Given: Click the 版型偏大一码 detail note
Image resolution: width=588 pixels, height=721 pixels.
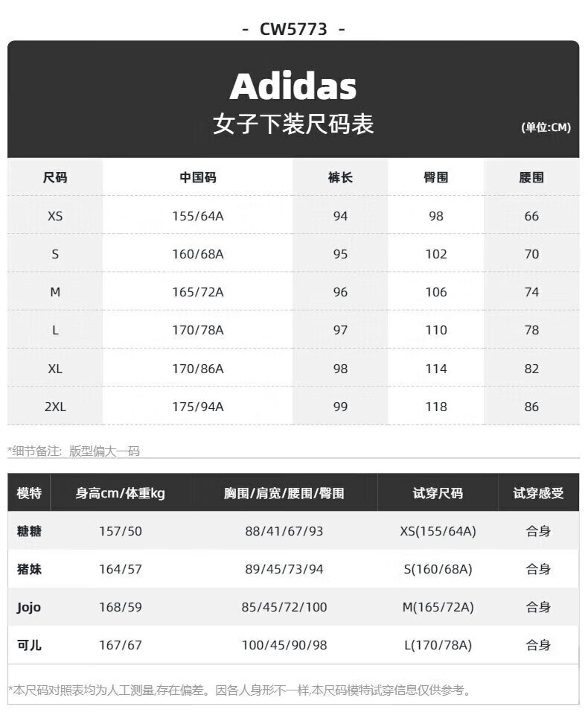Looking at the screenshot, I should pyautogui.click(x=104, y=451).
